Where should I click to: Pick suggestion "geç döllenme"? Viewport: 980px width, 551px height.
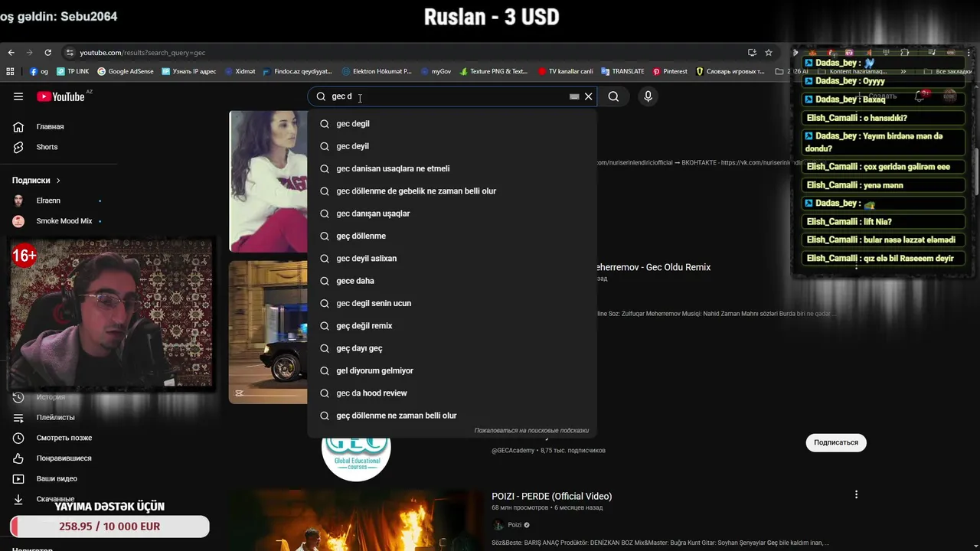coord(452,236)
